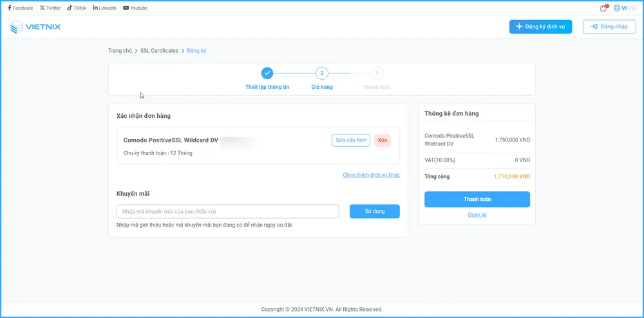This screenshot has width=644, height=318.
Task: Open the LinkedIn social link
Action: point(105,8)
